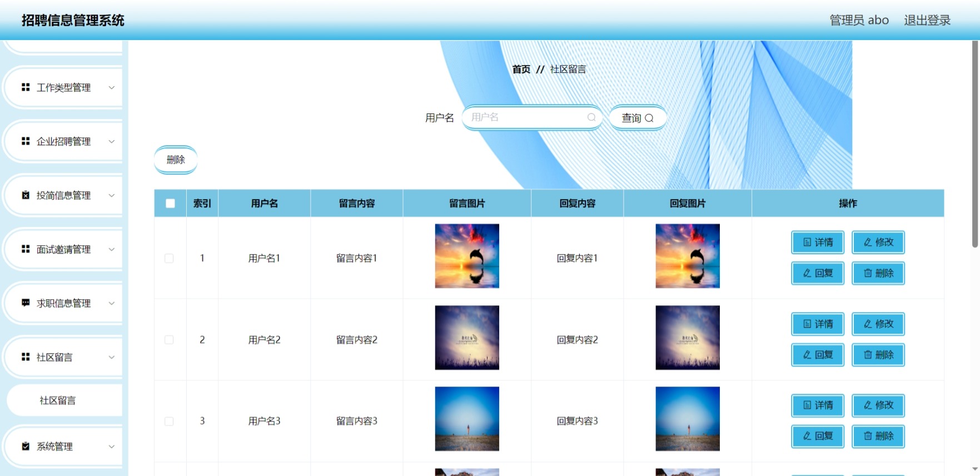Image resolution: width=980 pixels, height=476 pixels.
Task: Click 修改 for 用户名3 row
Action: point(878,405)
